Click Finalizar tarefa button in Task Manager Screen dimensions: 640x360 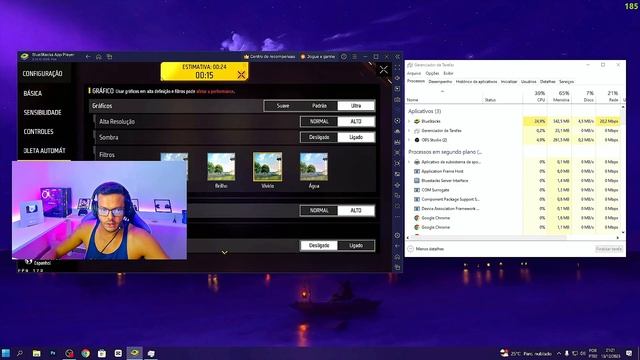[x=608, y=249]
